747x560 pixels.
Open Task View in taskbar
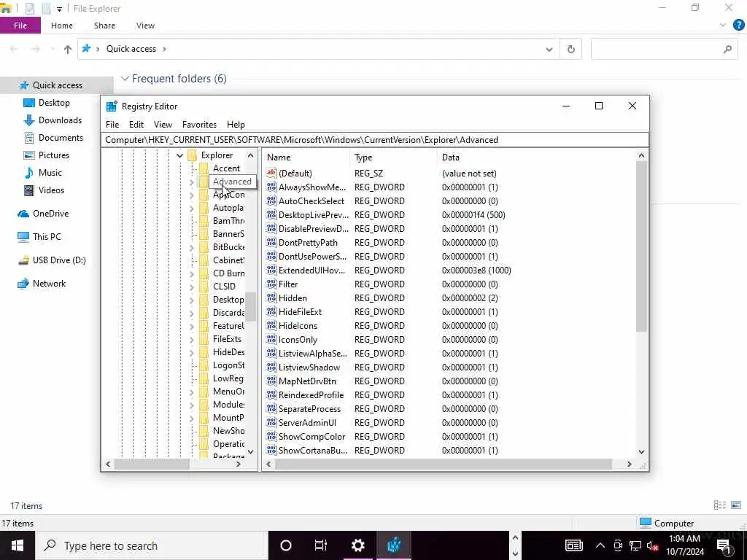(321, 545)
